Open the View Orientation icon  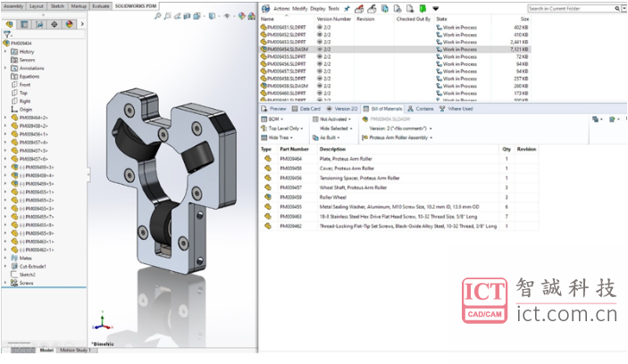[197, 16]
